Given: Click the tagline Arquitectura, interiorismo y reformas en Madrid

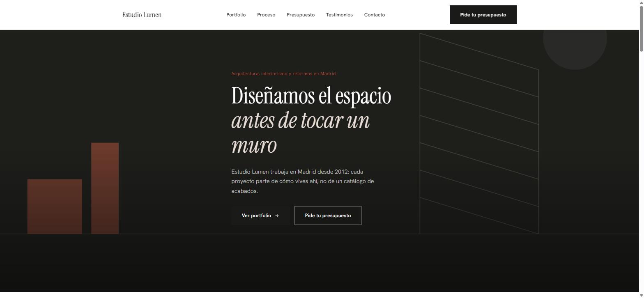Looking at the screenshot, I should [x=283, y=73].
